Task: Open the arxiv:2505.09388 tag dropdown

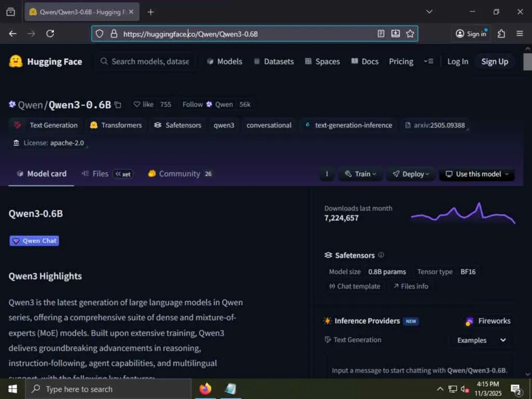Action: coord(435,125)
